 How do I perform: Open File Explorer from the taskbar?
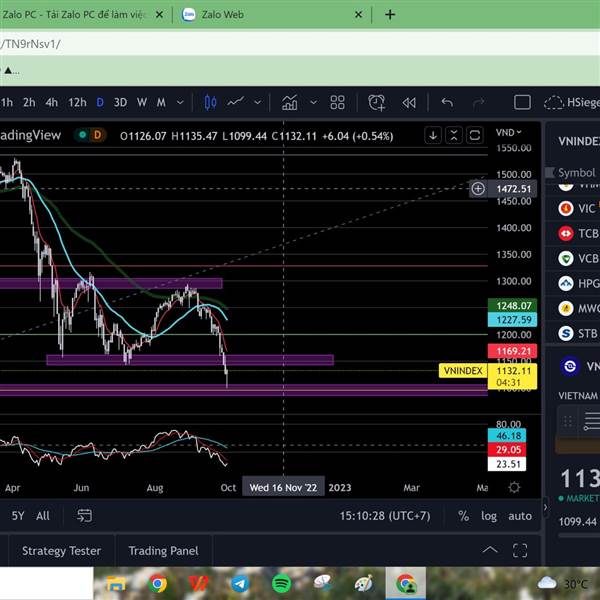(x=116, y=584)
